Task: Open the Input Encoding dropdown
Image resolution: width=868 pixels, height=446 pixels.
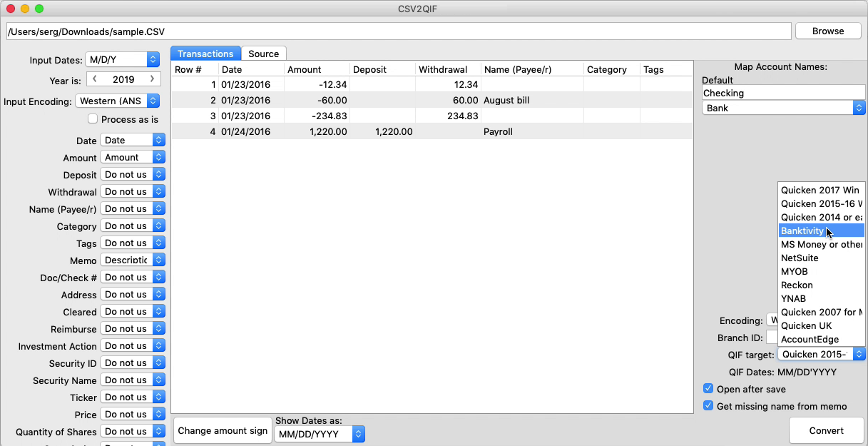Action: 117,101
